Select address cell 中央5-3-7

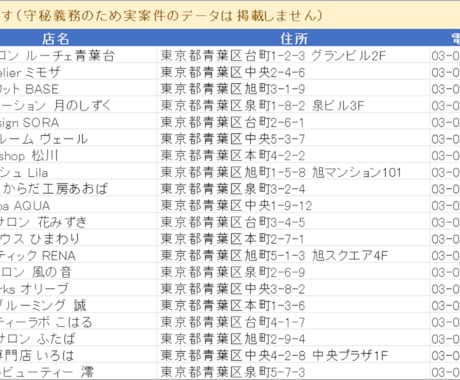point(293,138)
